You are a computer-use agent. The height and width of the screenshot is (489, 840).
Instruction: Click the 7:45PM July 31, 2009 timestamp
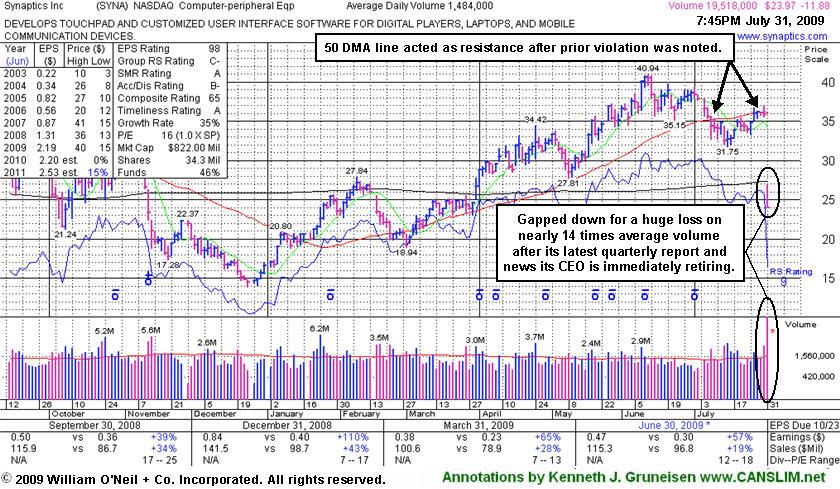[x=761, y=21]
